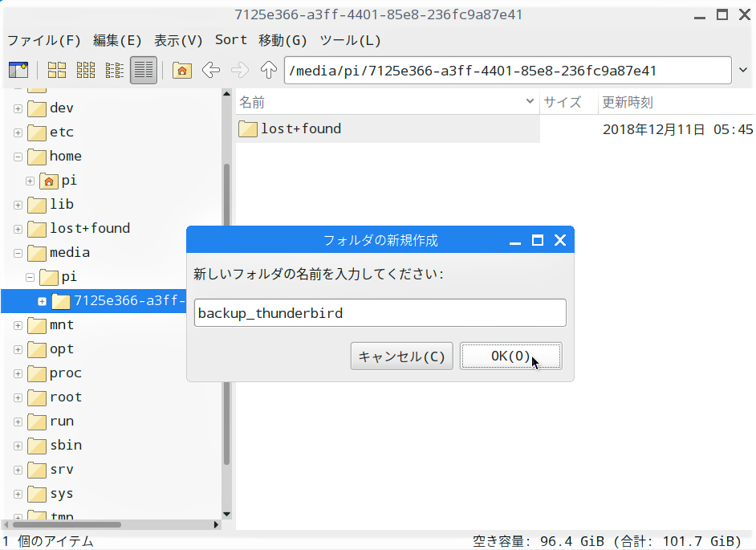The width and height of the screenshot is (756, 550).
Task: Navigate back with left arrow
Action: tap(211, 71)
